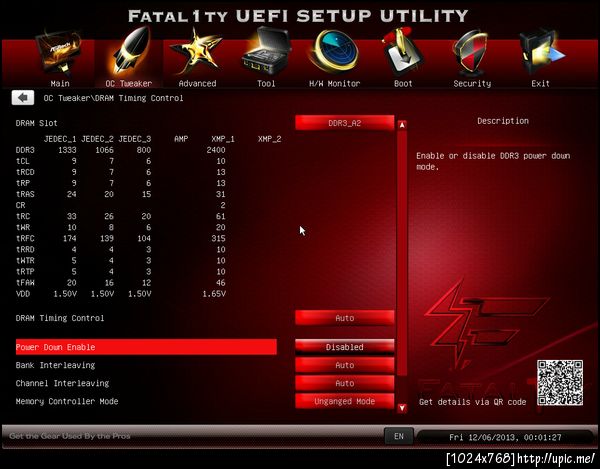Click the red vertical scrollbar track
600x469 pixels.
(402, 252)
